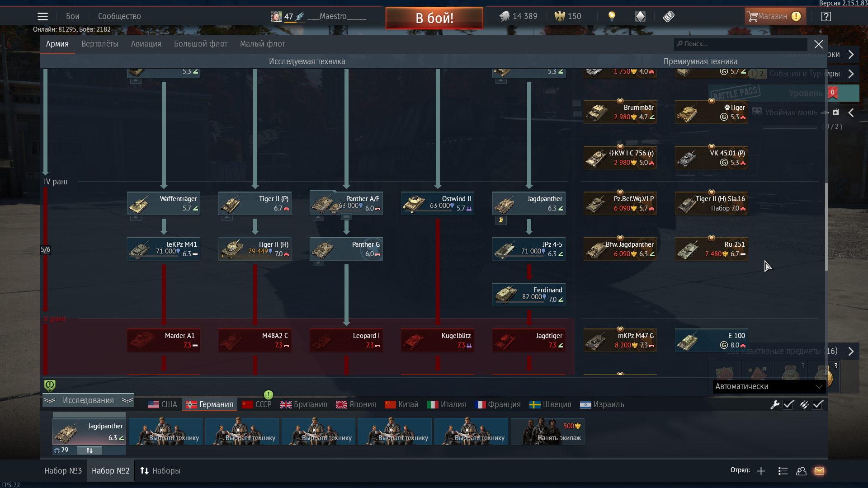Click the wrench auto-repair icon
Viewport: 868px width, 488px height.
(x=775, y=404)
